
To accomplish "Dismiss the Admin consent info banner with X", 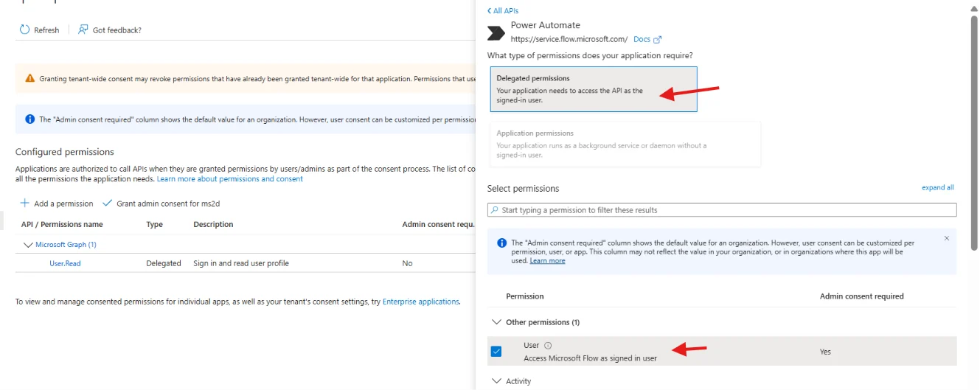I will 947,238.
